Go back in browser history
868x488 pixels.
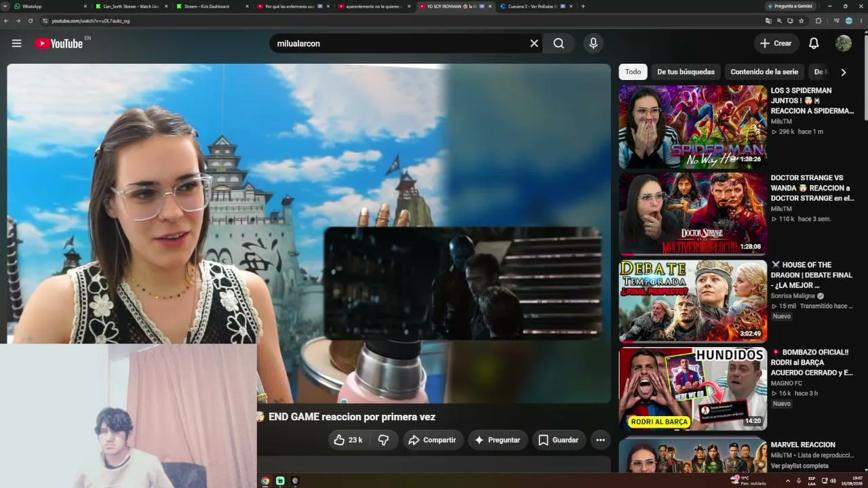tap(6, 21)
